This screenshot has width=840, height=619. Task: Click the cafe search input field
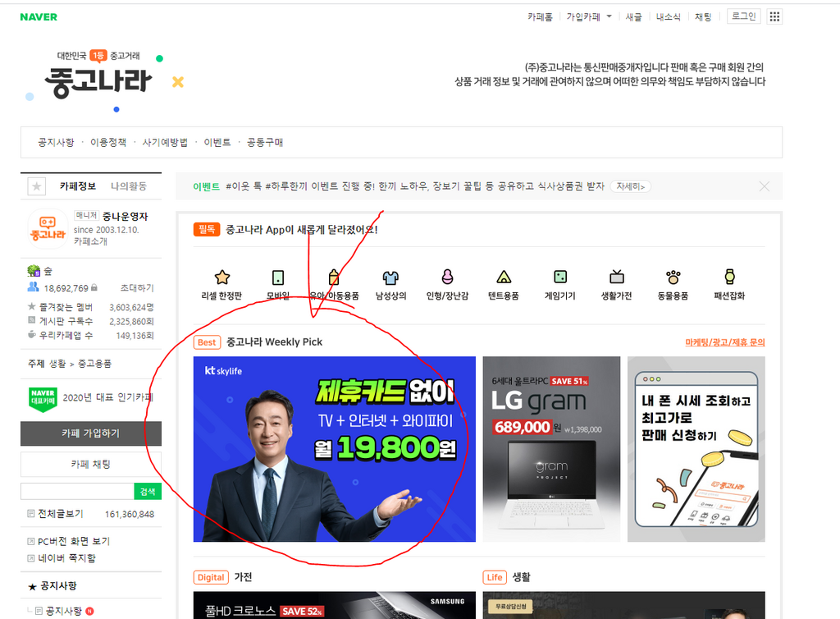77,492
